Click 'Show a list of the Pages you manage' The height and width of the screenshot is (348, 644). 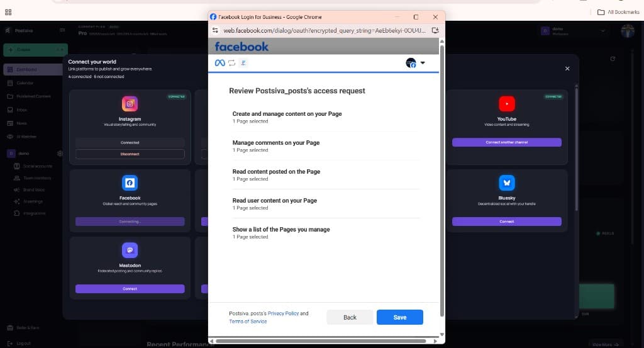[x=281, y=229]
